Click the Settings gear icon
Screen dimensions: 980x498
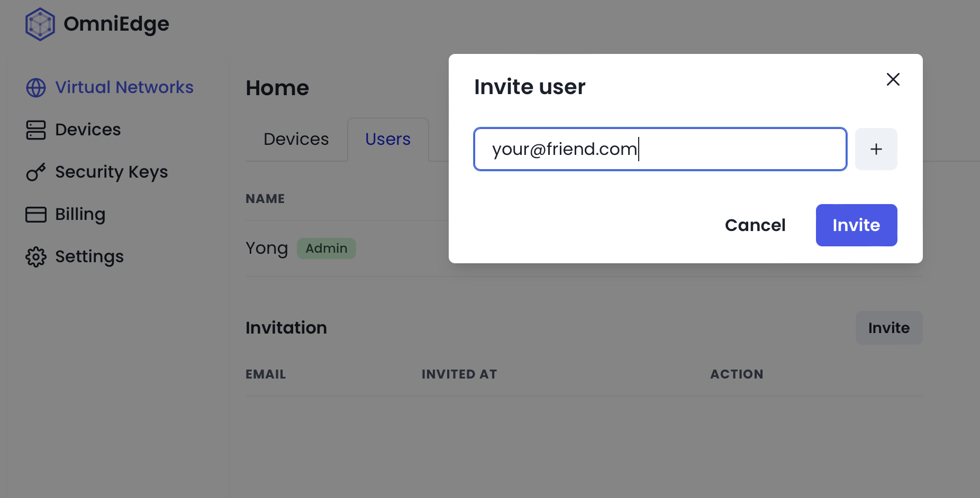tap(36, 257)
